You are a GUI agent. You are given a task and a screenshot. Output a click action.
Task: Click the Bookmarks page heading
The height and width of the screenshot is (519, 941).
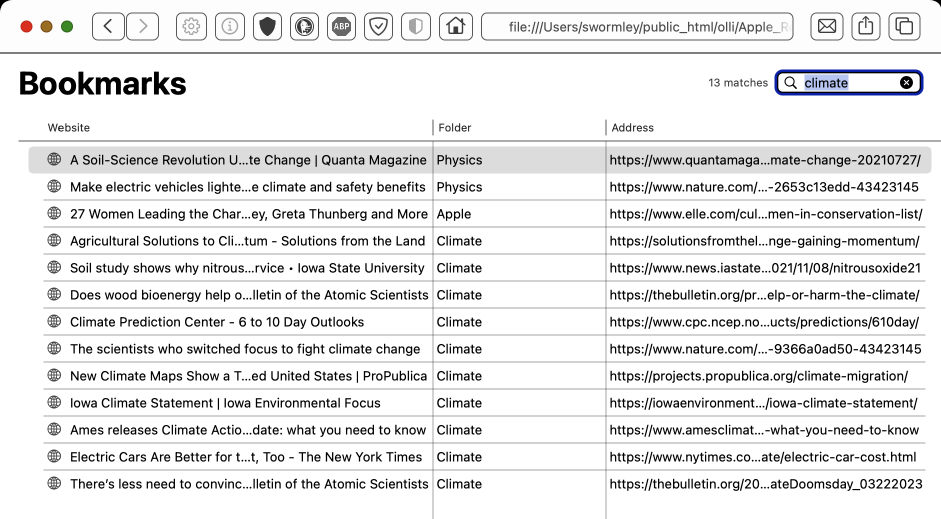pos(103,83)
